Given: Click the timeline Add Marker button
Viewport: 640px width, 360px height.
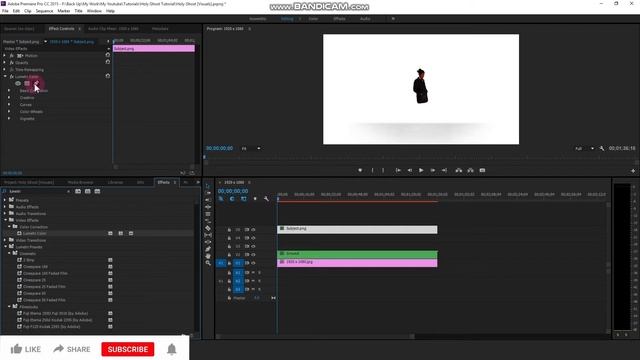Looking at the screenshot, I should point(255,199).
